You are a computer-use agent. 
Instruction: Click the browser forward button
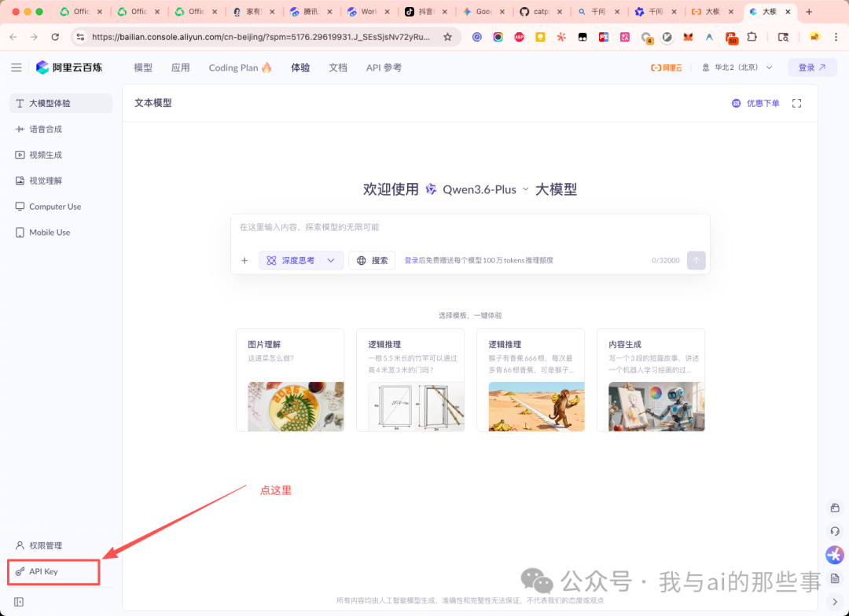(34, 37)
